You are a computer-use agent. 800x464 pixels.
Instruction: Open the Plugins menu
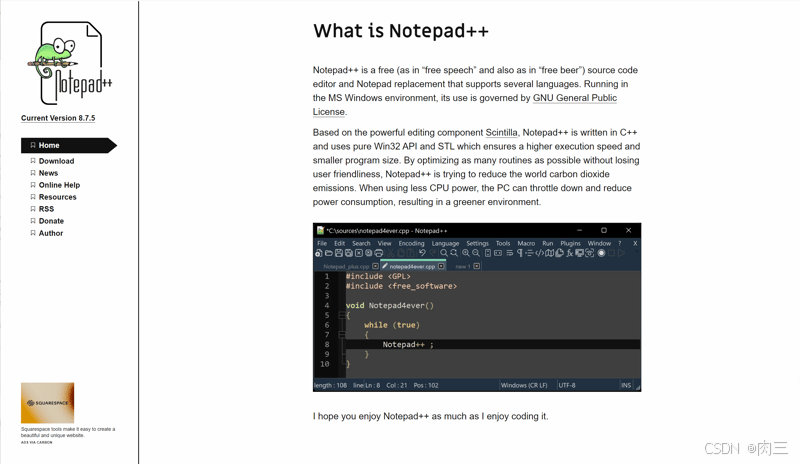tap(570, 243)
